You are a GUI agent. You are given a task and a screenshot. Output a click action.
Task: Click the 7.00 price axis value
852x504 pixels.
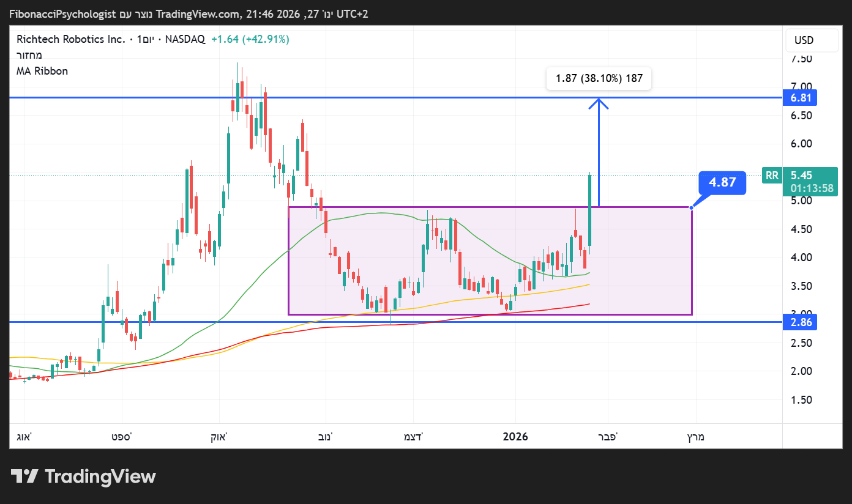(x=802, y=87)
